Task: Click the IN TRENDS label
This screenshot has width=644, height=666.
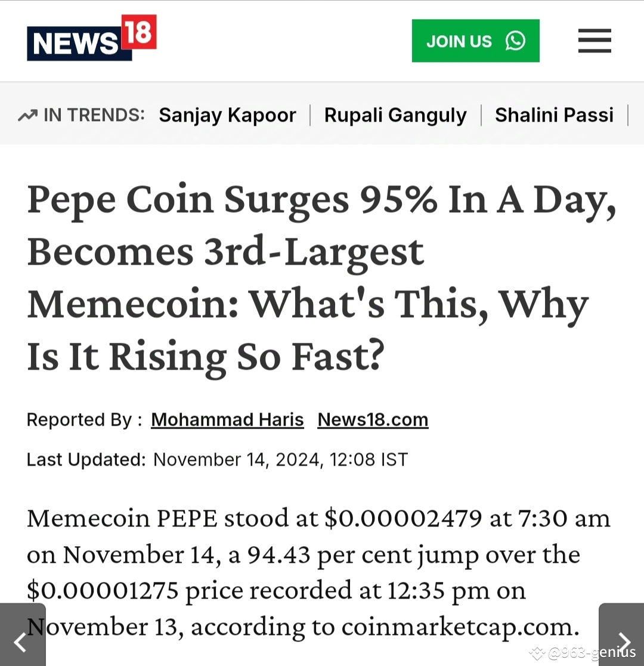Action: [x=89, y=114]
